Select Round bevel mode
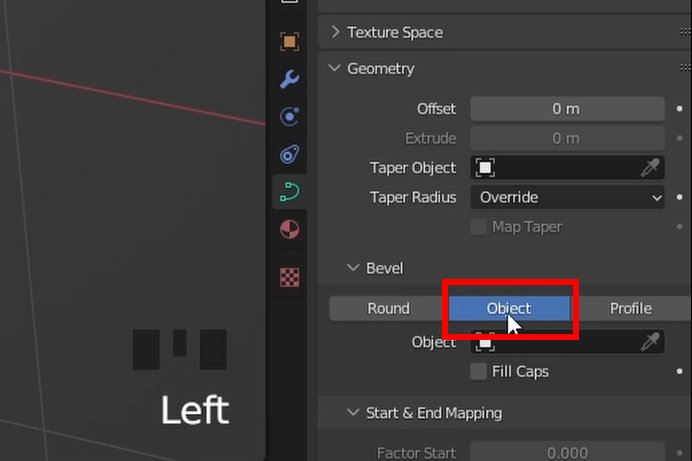Viewport: 692px width, 461px height. coord(388,308)
